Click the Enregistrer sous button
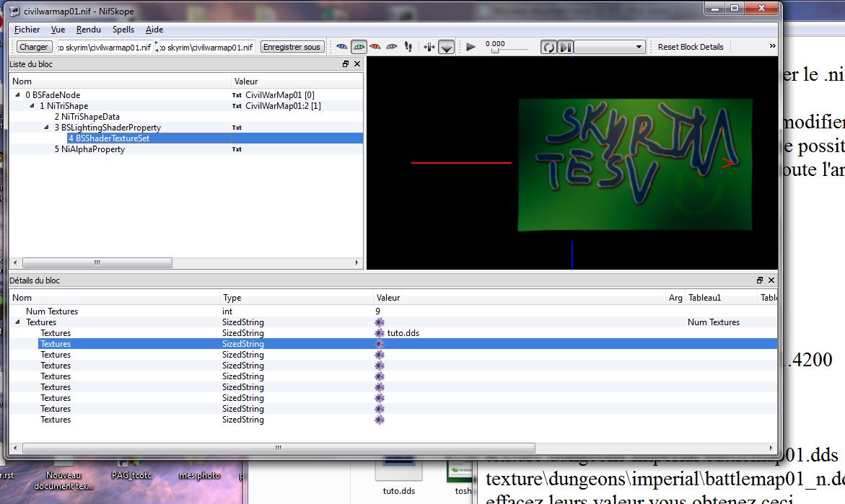 pos(292,47)
